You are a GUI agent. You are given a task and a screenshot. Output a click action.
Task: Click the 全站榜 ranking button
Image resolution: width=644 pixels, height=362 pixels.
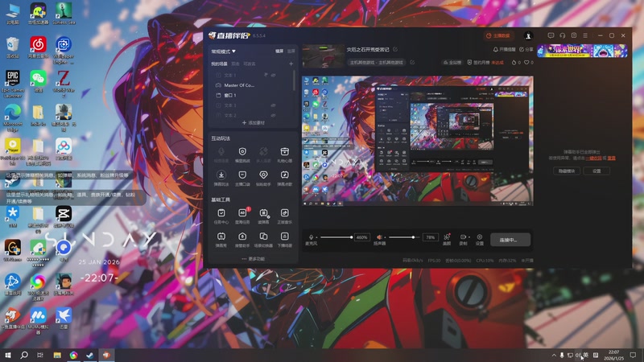452,63
